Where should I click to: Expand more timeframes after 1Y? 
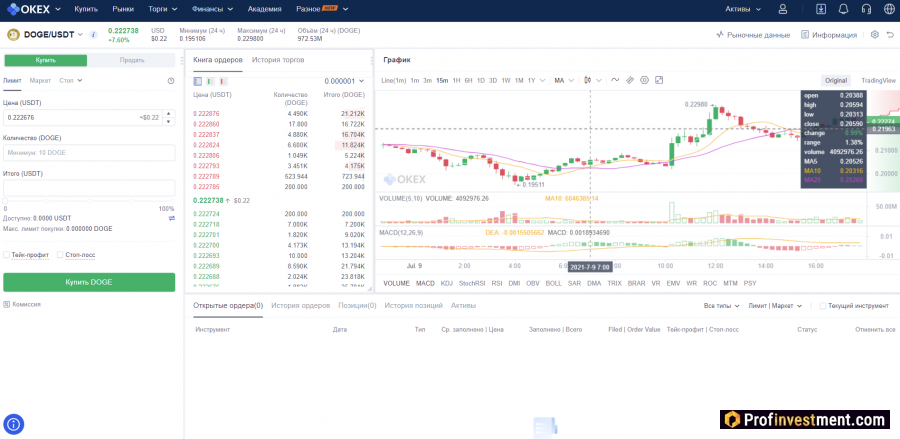[542, 80]
